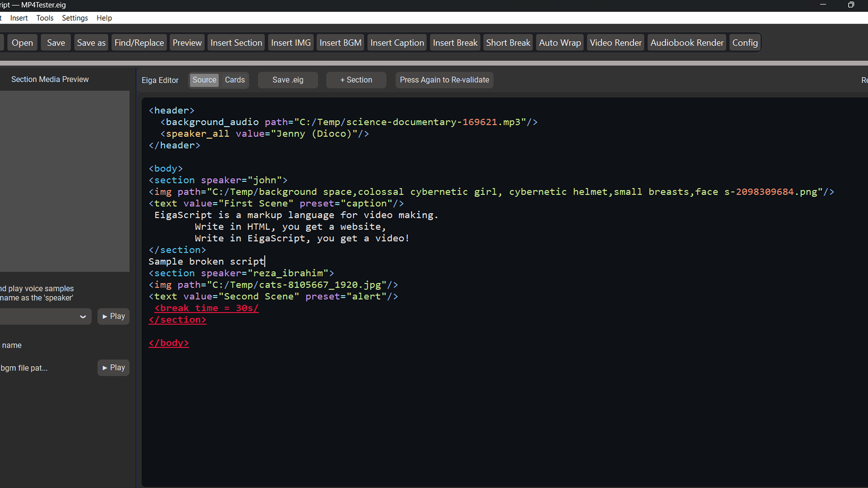868x488 pixels.
Task: Toggle to the Cards view
Action: [234, 80]
